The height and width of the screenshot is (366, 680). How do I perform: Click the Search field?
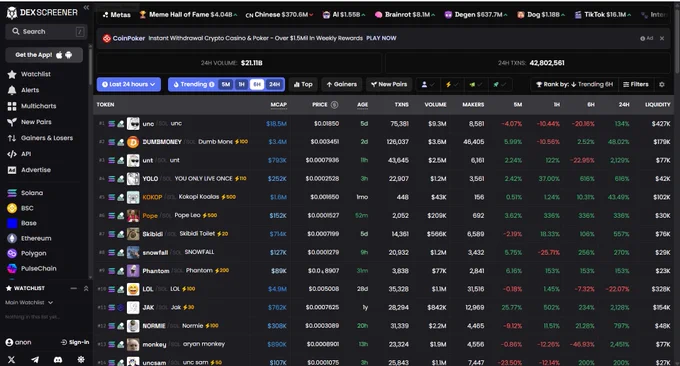coord(46,32)
